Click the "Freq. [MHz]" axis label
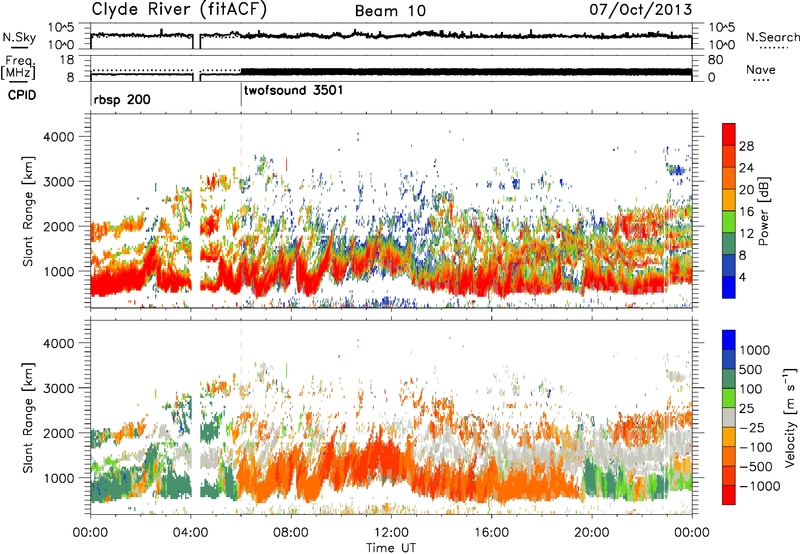 coord(18,67)
